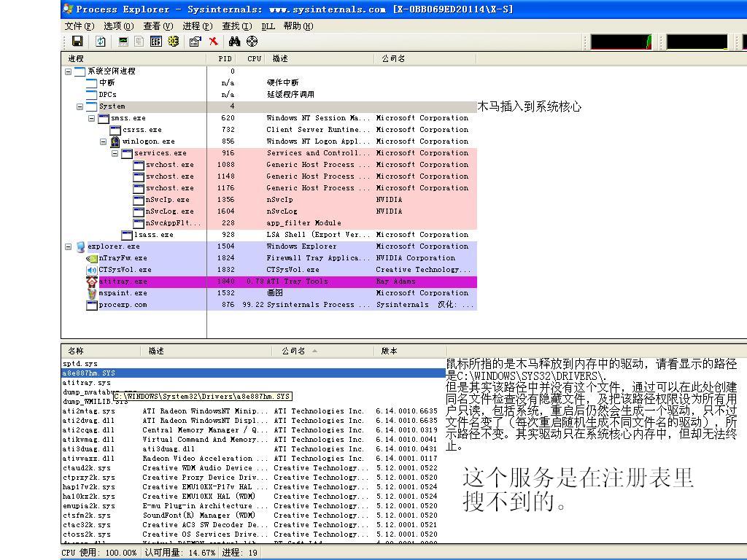
Task: Click the second black commit history graph
Action: click(x=697, y=42)
